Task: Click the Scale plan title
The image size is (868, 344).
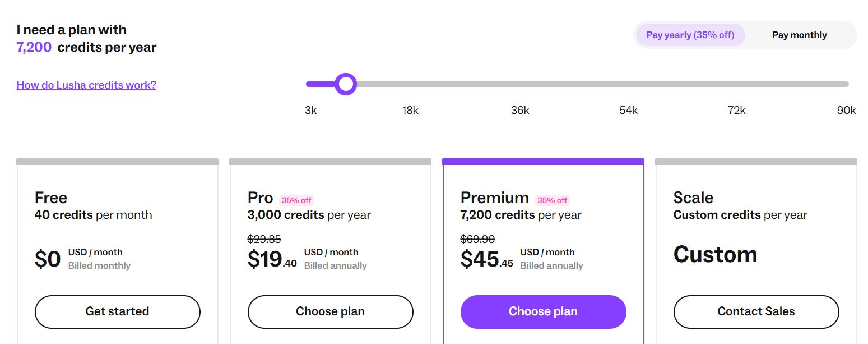Action: pyautogui.click(x=693, y=198)
